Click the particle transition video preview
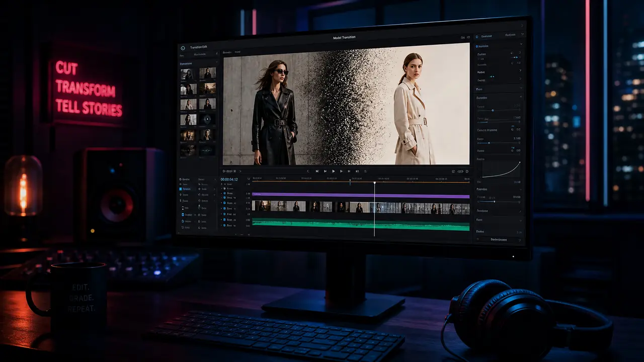This screenshot has height=362, width=644. 347,104
